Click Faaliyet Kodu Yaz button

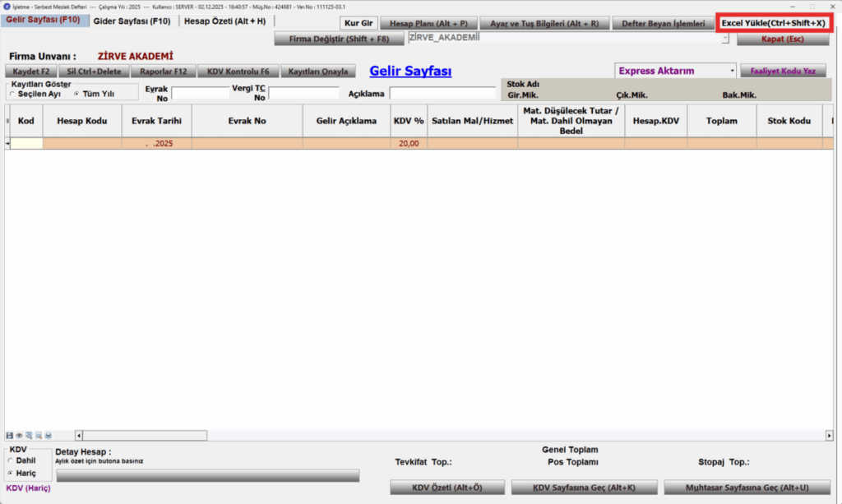(783, 71)
